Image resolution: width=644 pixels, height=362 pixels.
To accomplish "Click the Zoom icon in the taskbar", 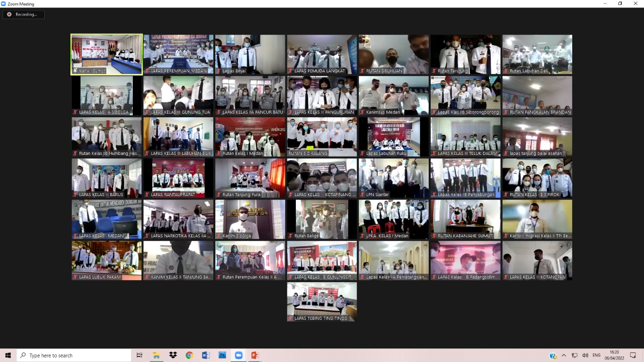I will 238,355.
